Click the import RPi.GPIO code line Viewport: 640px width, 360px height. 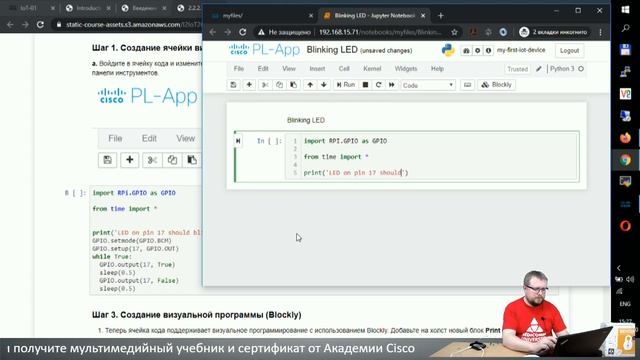tap(345, 141)
